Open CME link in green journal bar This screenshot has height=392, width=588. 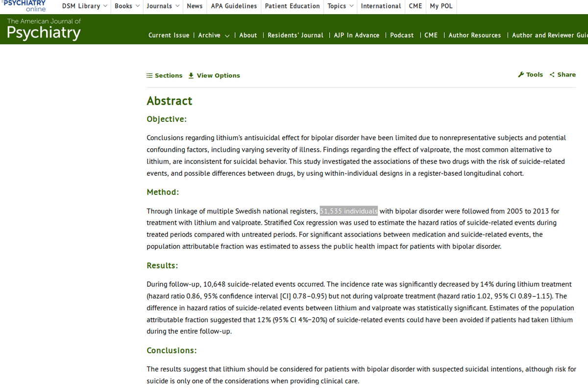click(x=431, y=35)
